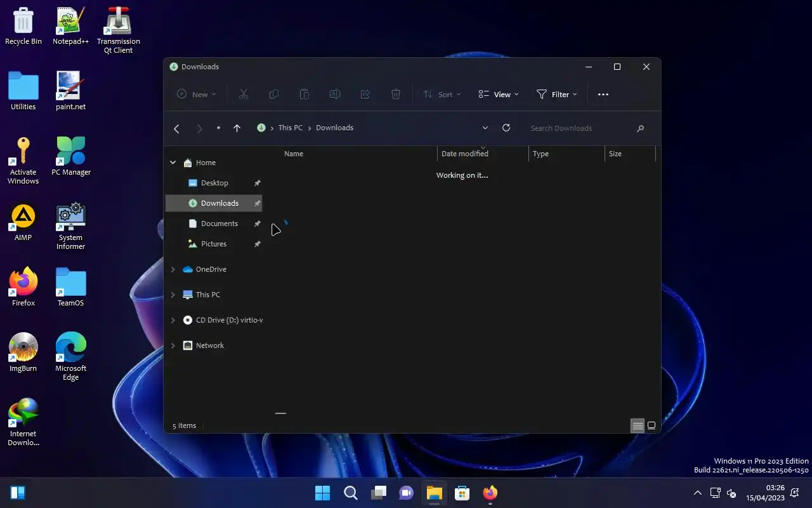812x508 pixels.
Task: Open taskbar Search
Action: point(351,493)
